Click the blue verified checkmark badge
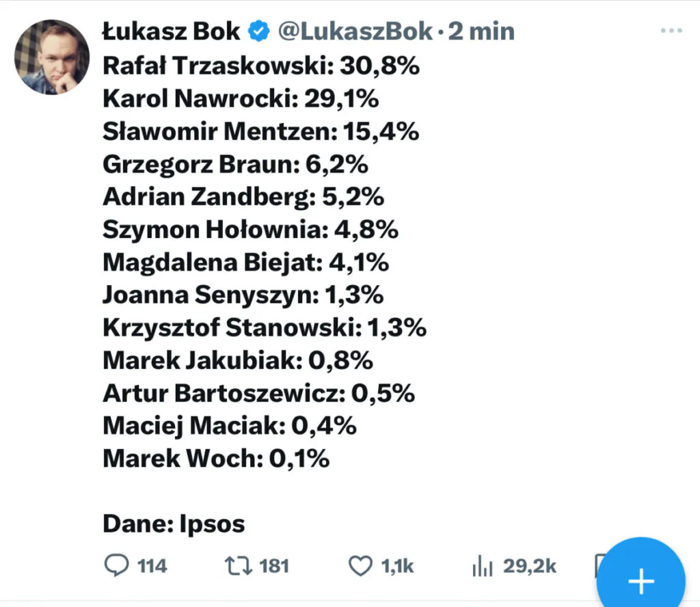 259,31
